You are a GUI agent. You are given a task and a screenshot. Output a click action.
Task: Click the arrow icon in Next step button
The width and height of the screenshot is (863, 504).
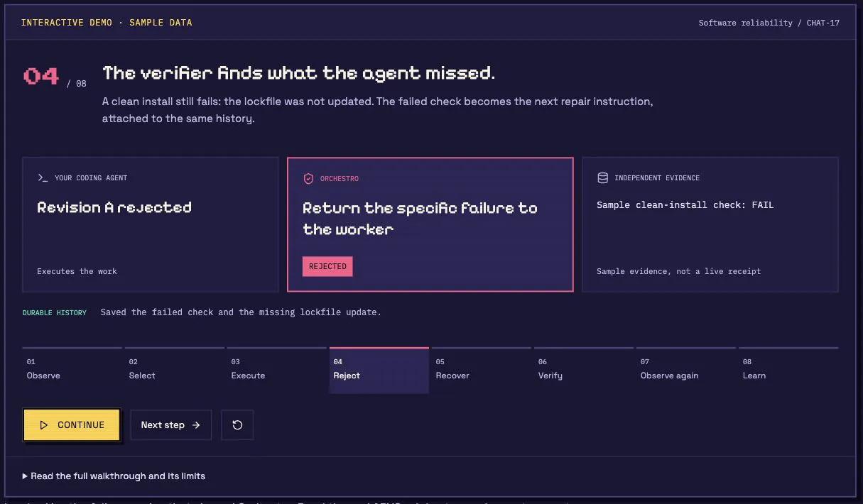(x=196, y=425)
